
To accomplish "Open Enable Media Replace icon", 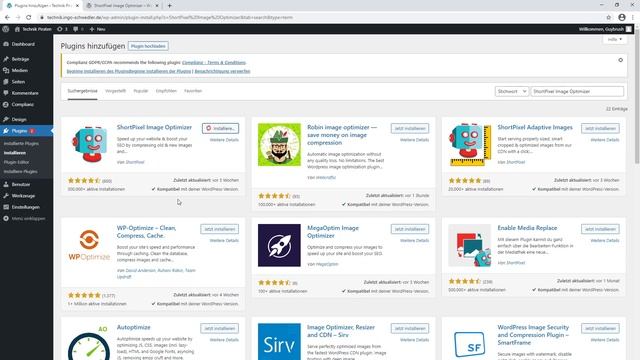I will [x=469, y=245].
